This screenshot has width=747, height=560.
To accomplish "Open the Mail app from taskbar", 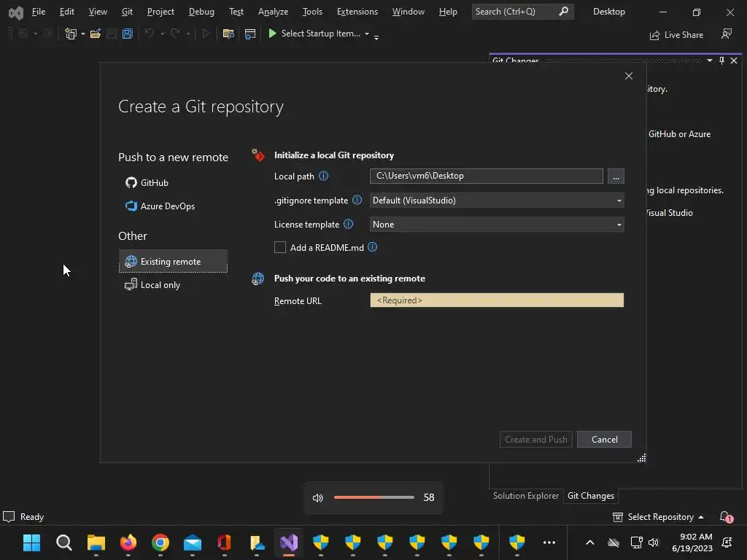I will (193, 542).
